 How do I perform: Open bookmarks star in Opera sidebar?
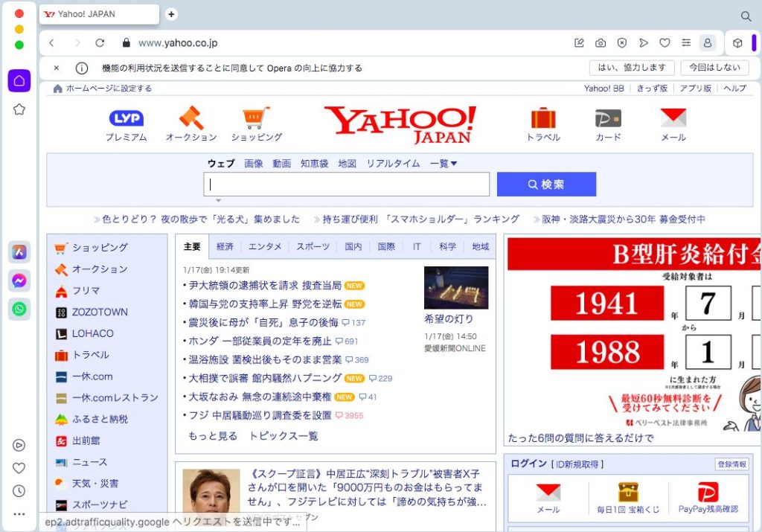click(19, 109)
